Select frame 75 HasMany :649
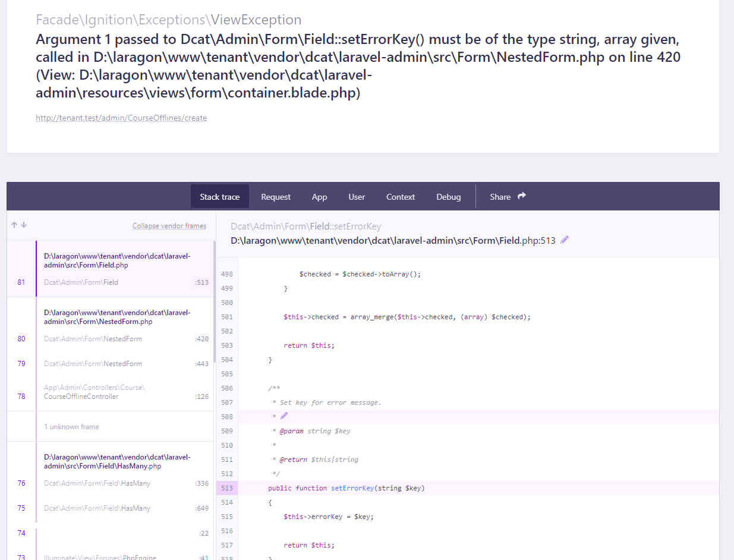734x560 pixels. [x=110, y=508]
